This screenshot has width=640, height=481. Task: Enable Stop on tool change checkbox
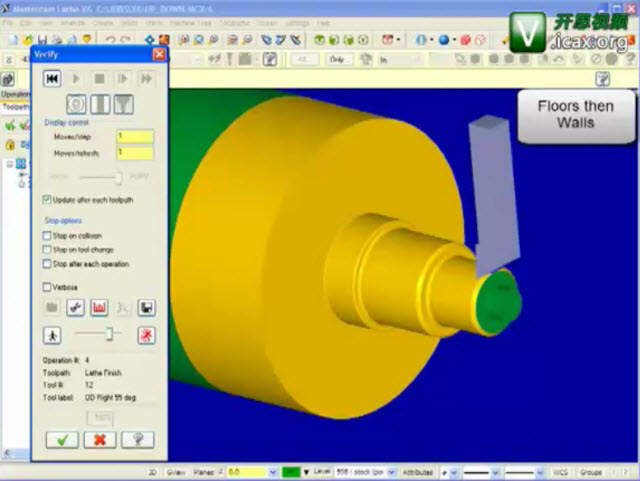(47, 249)
